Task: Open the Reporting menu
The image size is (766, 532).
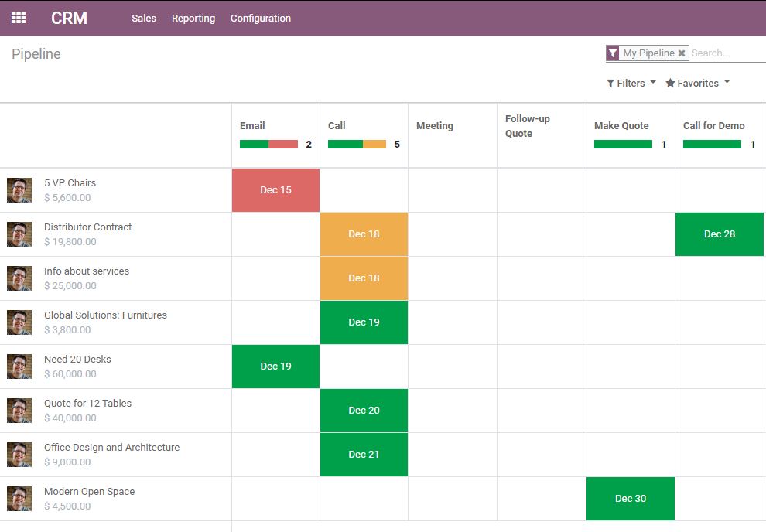Action: coord(193,18)
